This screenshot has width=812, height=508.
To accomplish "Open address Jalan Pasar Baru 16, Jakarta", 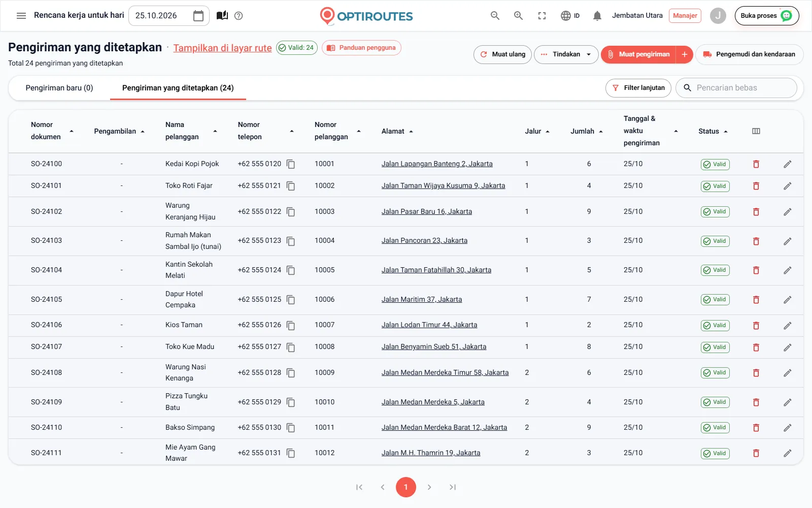I will (427, 211).
